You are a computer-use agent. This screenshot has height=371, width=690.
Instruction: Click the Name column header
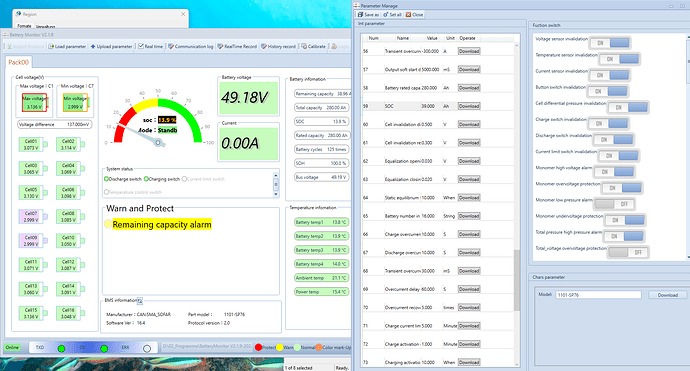point(403,38)
